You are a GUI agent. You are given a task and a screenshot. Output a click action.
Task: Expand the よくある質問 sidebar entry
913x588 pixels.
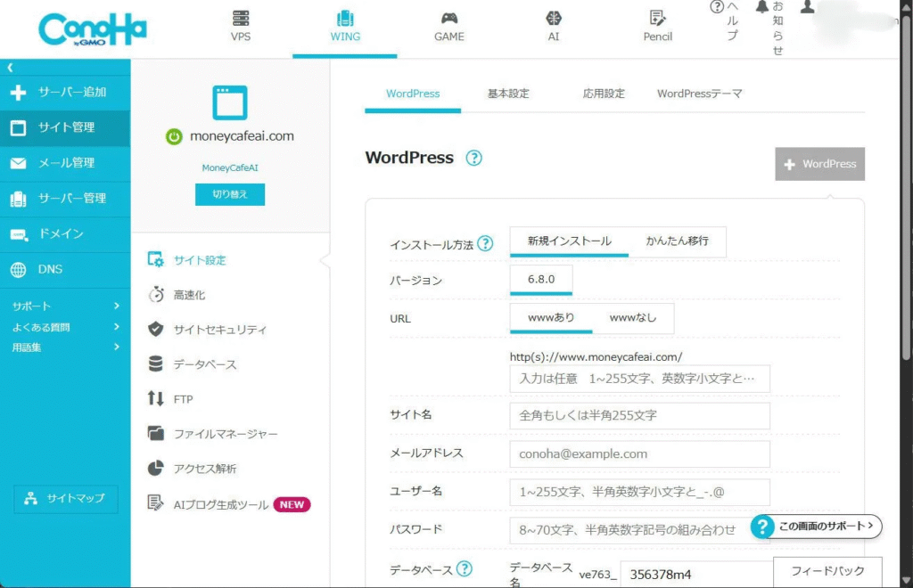point(65,327)
